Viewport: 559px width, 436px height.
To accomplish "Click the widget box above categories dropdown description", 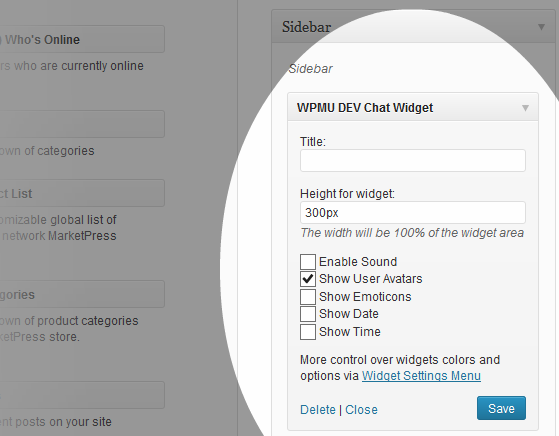I will [x=82, y=124].
